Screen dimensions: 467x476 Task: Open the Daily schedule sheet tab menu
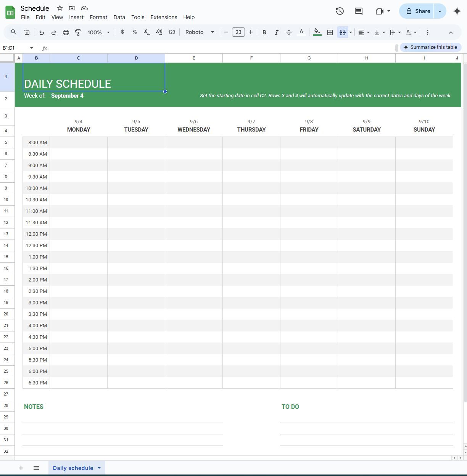(98, 468)
